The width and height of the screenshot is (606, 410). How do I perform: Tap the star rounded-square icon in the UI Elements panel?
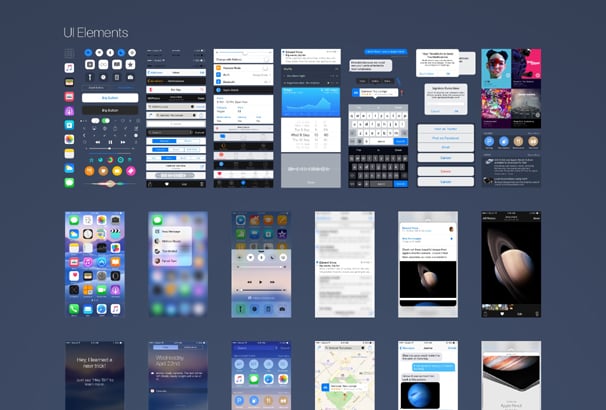point(131,65)
